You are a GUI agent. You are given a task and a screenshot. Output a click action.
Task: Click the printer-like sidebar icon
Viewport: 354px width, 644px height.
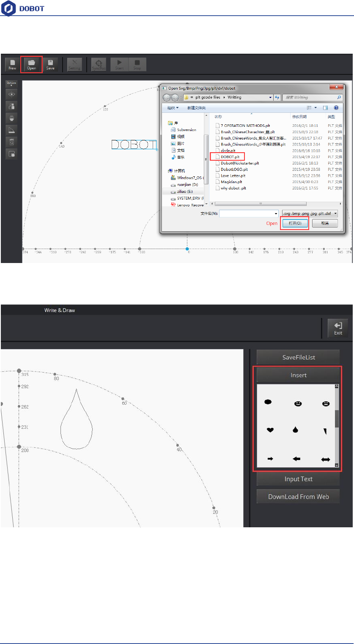click(x=11, y=118)
